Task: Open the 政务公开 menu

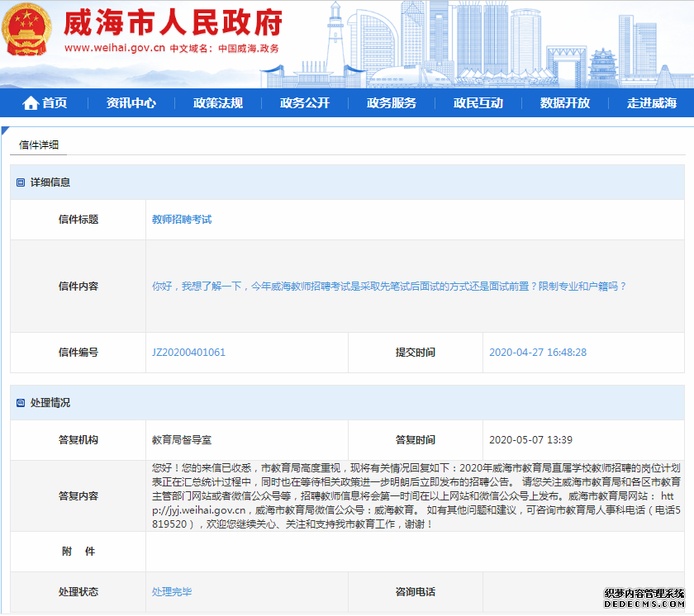Action: 305,103
